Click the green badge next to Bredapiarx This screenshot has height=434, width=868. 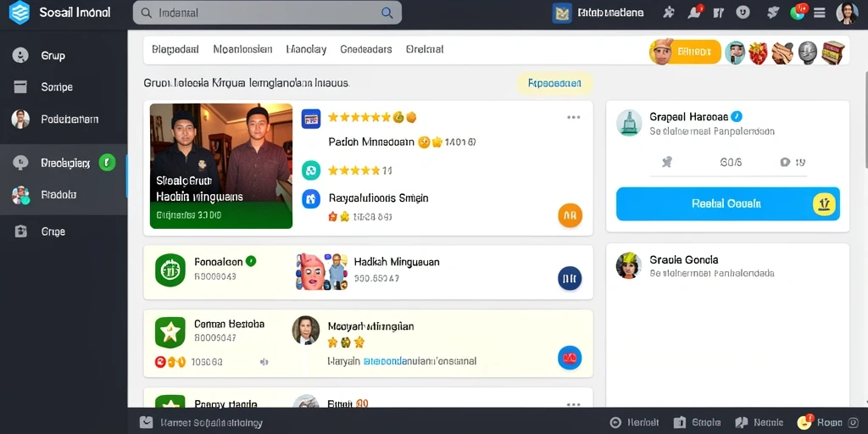107,163
